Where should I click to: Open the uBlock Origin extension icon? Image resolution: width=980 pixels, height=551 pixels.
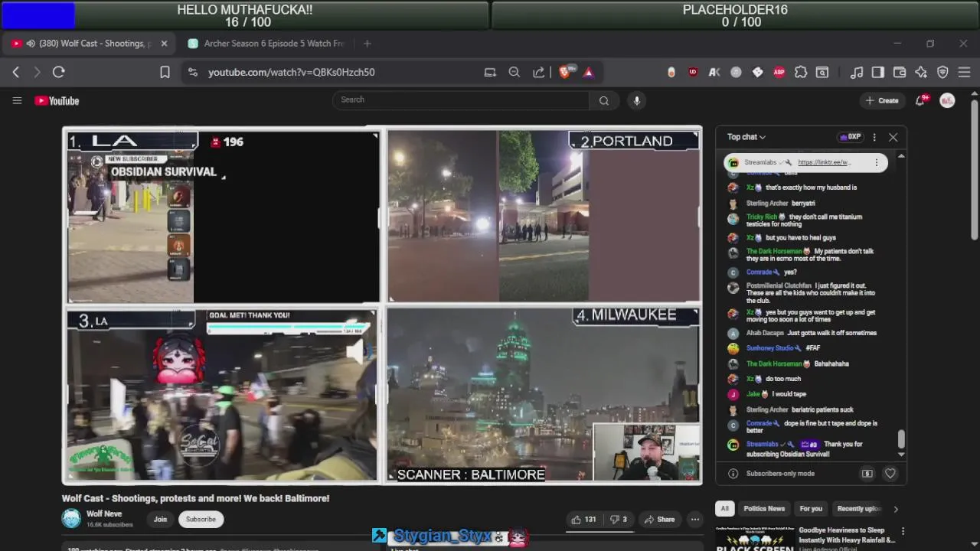pos(693,72)
